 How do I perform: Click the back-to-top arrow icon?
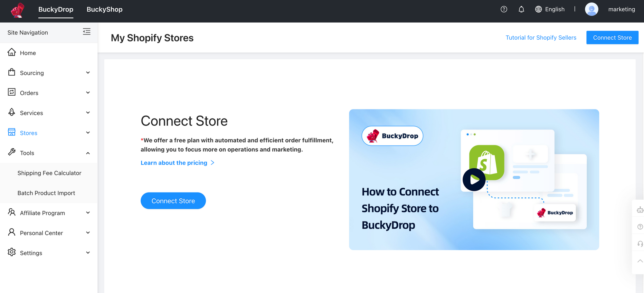click(640, 261)
